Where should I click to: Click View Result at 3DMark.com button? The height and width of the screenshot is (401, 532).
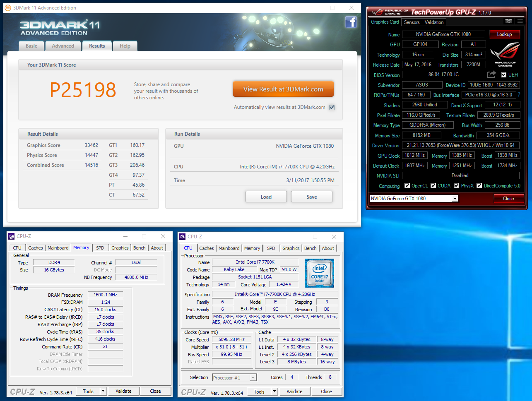tap(283, 89)
